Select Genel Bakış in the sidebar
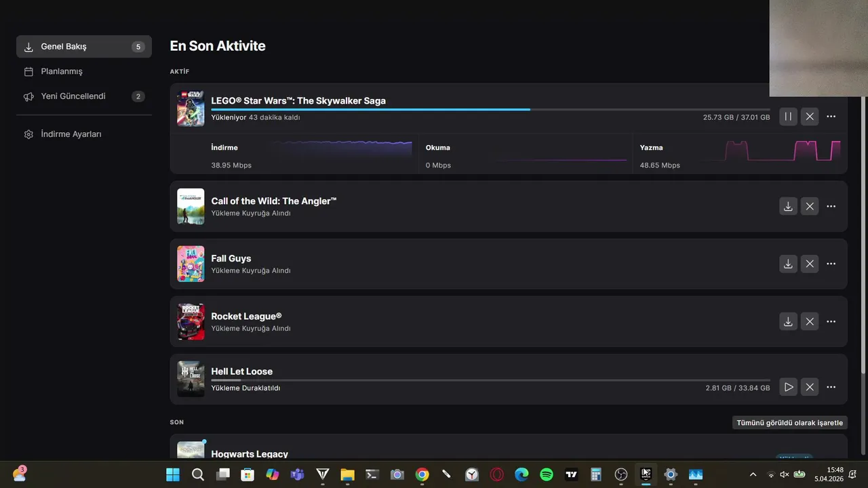This screenshot has height=488, width=868. tap(84, 47)
